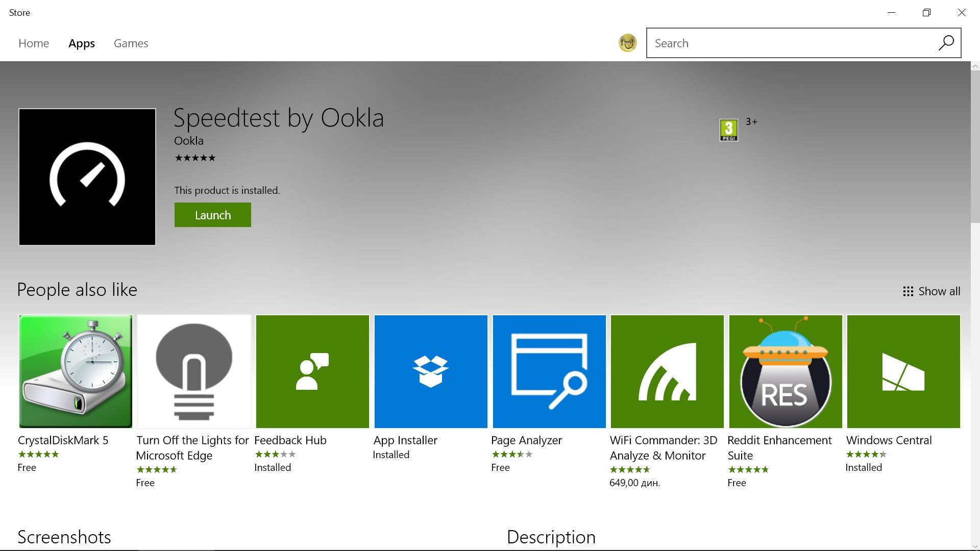Click the PEGI 3 rating badge
Viewport: 980px width, 551px height.
728,130
